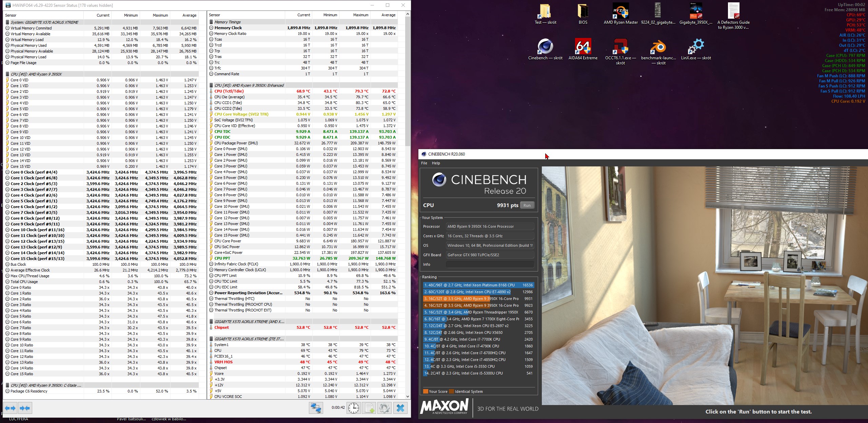Click HWiNFO shrink-columns inward arrows icon
This screenshot has width=868, height=423.
(x=25, y=408)
